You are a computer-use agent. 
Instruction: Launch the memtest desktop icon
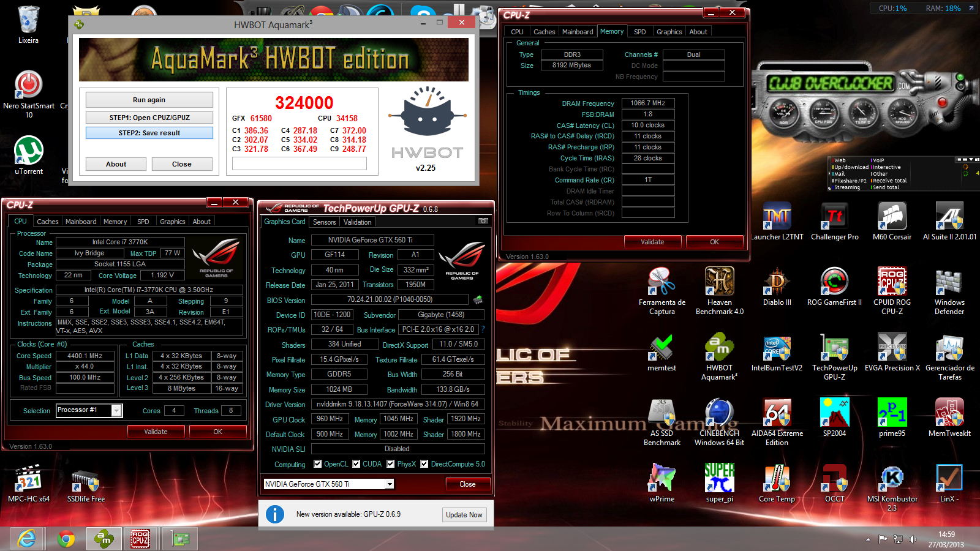tap(662, 353)
